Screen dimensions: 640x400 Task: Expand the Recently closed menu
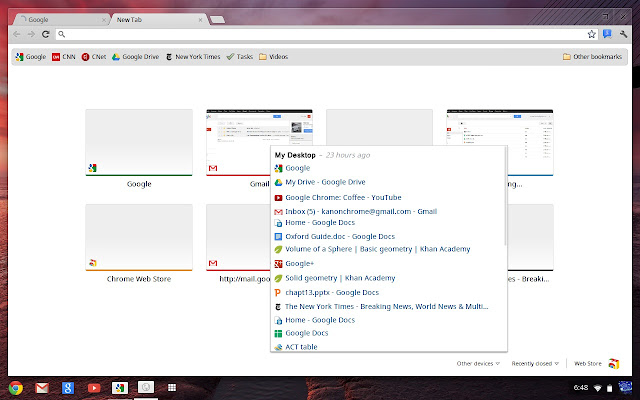pos(535,363)
